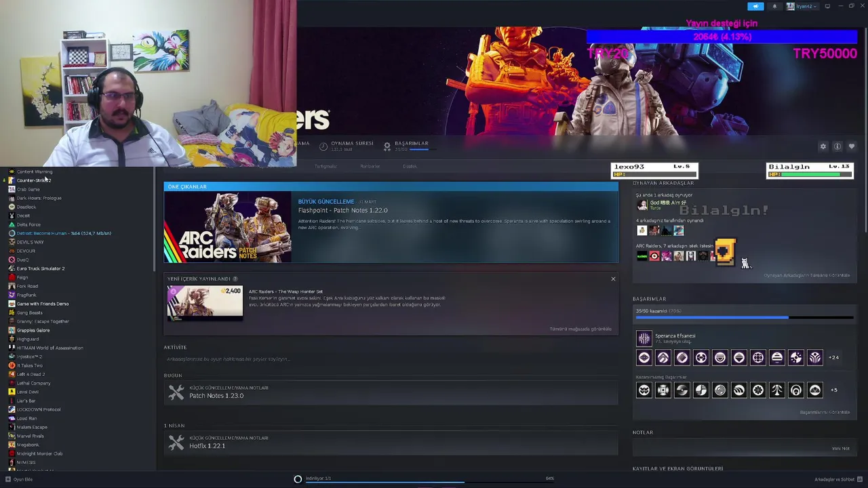Image resolution: width=868 pixels, height=488 pixels.
Task: Open the Patch Notes 1.23.0 entry
Action: coord(391,392)
